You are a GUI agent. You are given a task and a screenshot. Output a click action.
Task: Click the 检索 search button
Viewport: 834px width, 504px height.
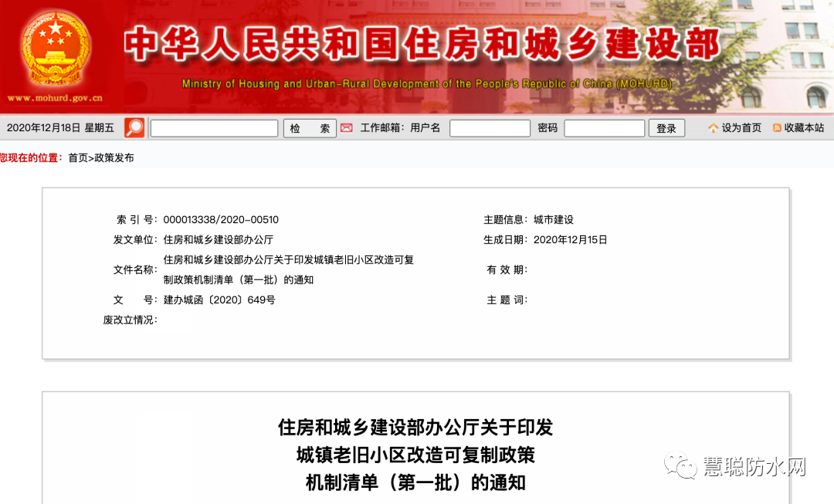(x=310, y=128)
